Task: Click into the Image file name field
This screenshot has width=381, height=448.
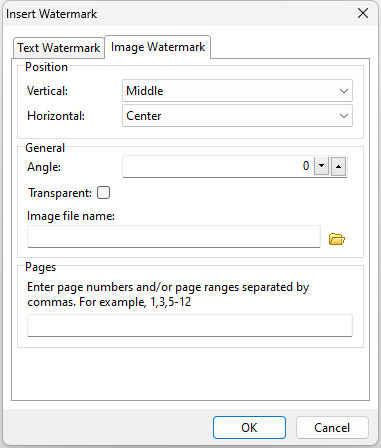Action: click(x=174, y=237)
